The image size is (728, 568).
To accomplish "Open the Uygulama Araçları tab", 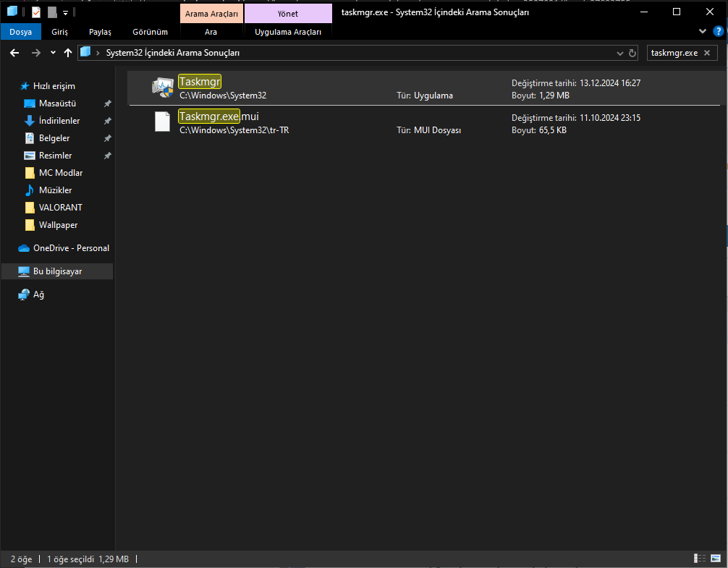I will click(288, 32).
